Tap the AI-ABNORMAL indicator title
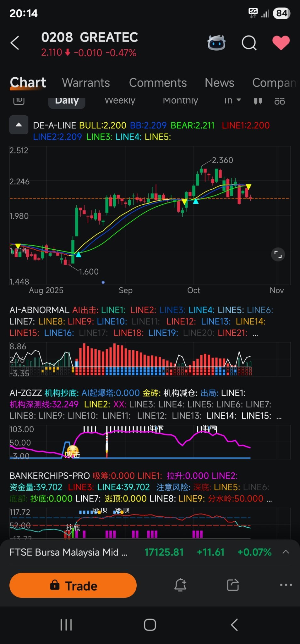Screen dimensions: 300x644 (x=39, y=310)
